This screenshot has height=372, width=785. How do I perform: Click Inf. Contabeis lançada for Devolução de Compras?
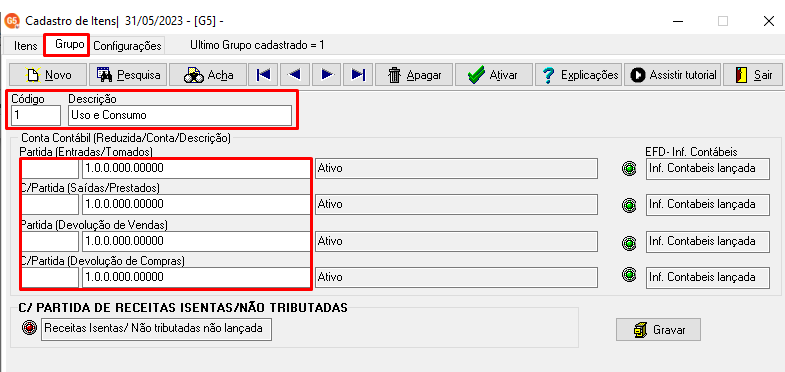click(x=707, y=277)
